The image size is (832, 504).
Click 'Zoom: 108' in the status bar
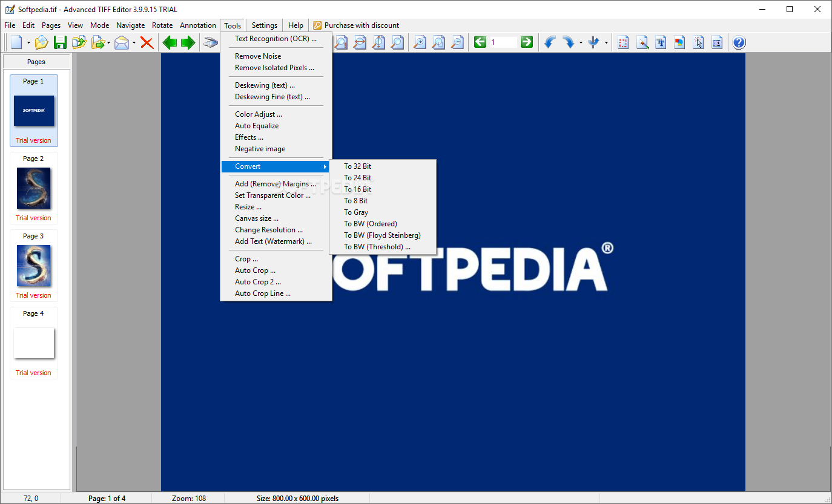pos(189,499)
